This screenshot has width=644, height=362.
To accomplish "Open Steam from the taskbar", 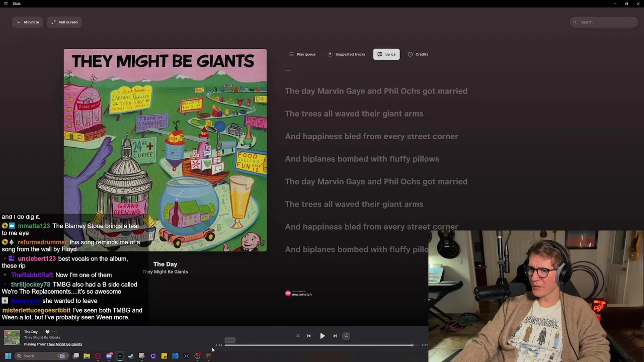I will click(x=131, y=356).
